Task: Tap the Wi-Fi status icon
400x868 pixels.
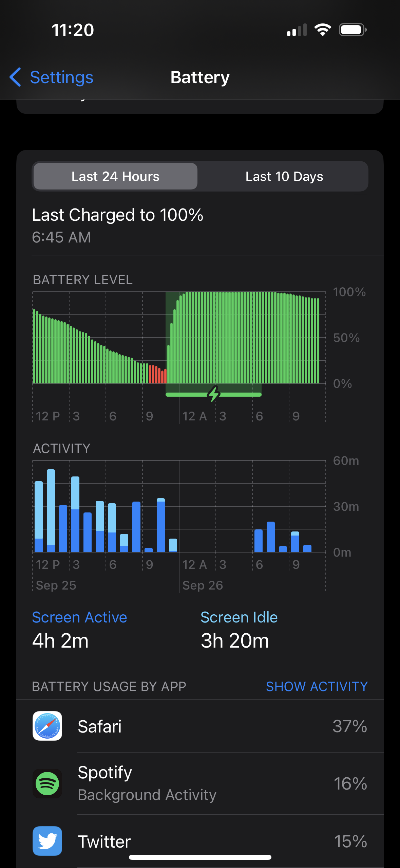Action: pos(323,30)
